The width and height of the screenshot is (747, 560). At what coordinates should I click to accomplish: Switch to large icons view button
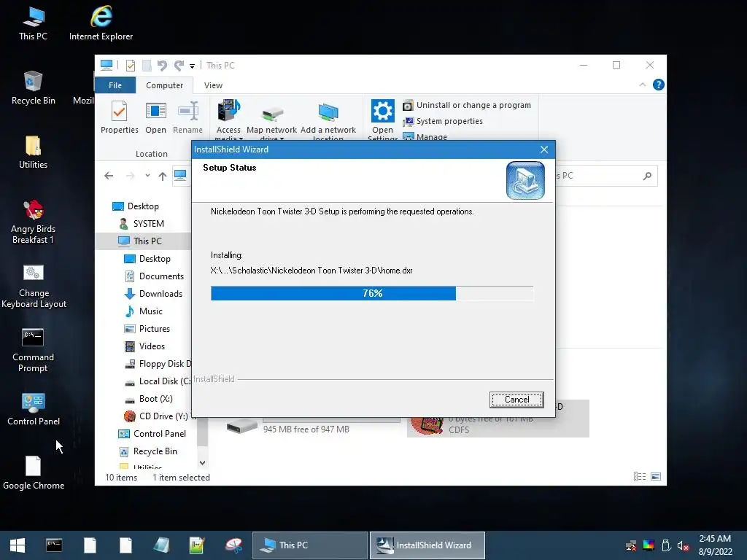[656, 477]
